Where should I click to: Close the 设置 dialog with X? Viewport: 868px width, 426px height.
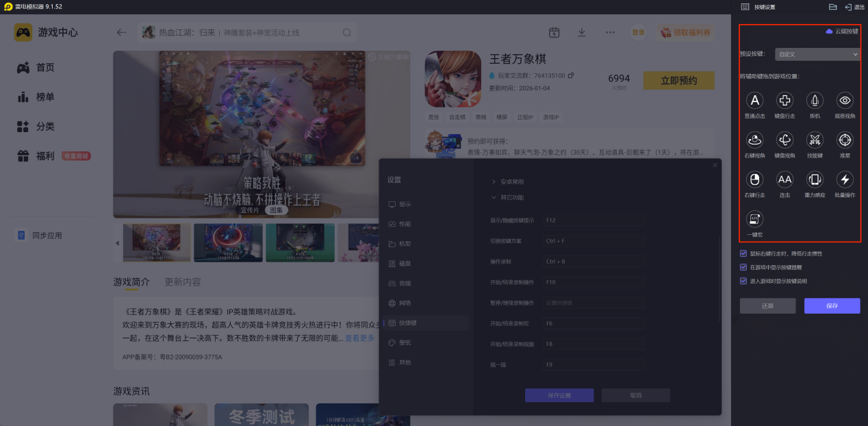click(x=715, y=165)
